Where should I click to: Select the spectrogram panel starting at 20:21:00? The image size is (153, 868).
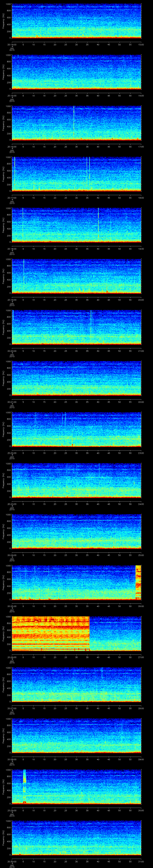(x=76, y=378)
